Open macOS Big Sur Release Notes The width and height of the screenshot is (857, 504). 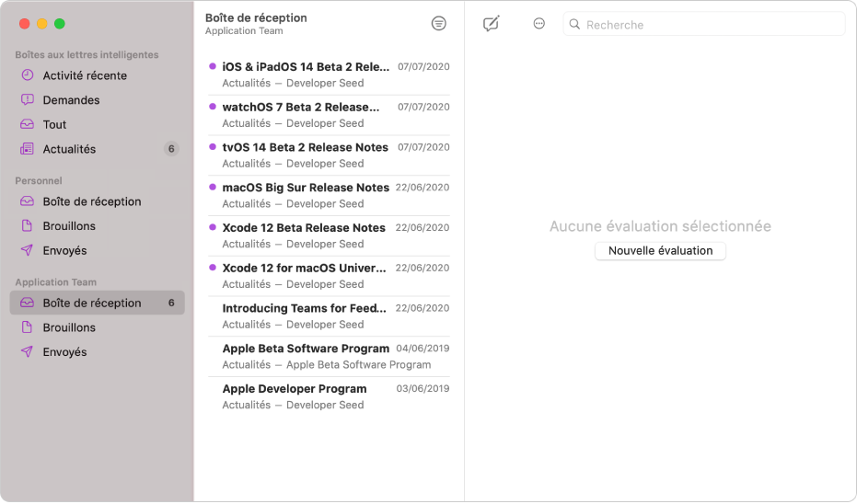pos(329,196)
